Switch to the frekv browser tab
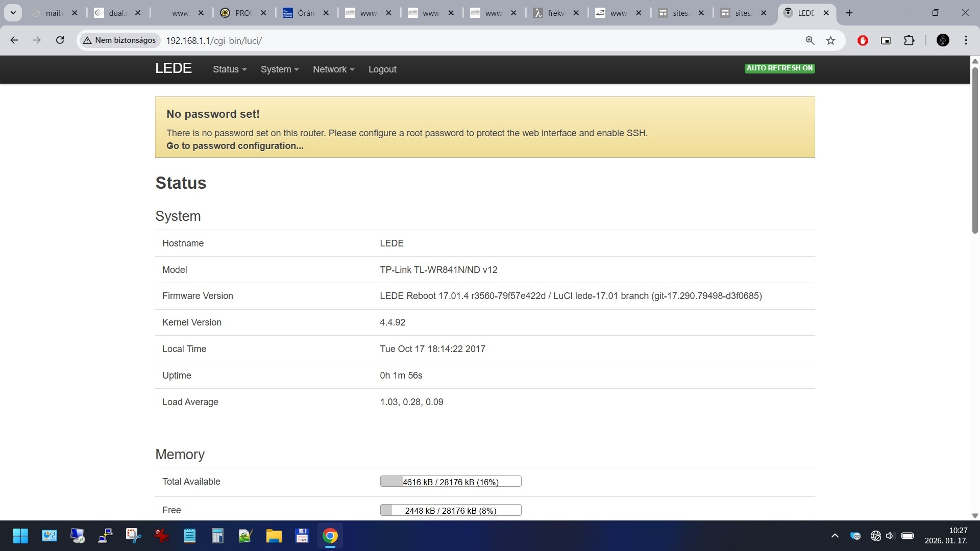Screen dimensions: 980x551 [x=554, y=13]
